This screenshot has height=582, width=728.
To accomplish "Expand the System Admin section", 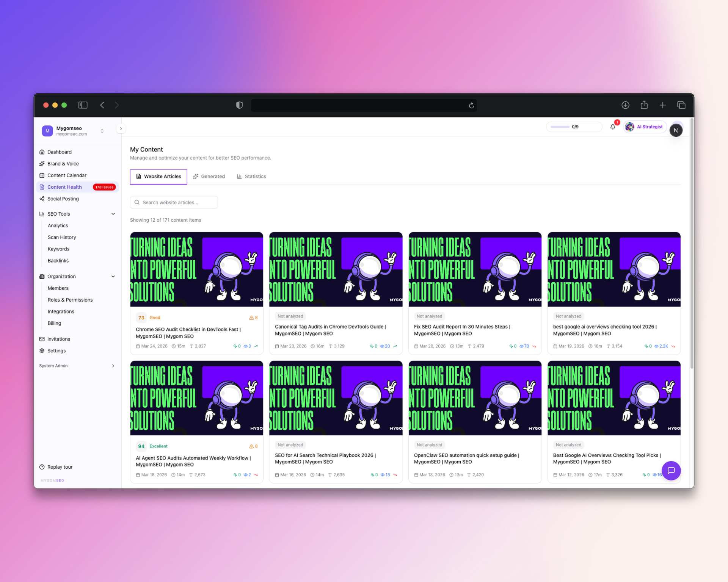I will click(x=113, y=366).
